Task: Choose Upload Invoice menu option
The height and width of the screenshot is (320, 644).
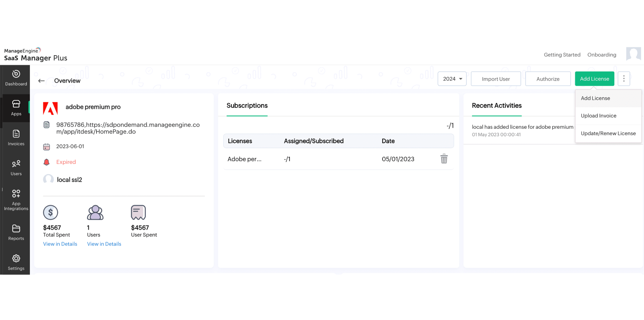Action: point(598,116)
